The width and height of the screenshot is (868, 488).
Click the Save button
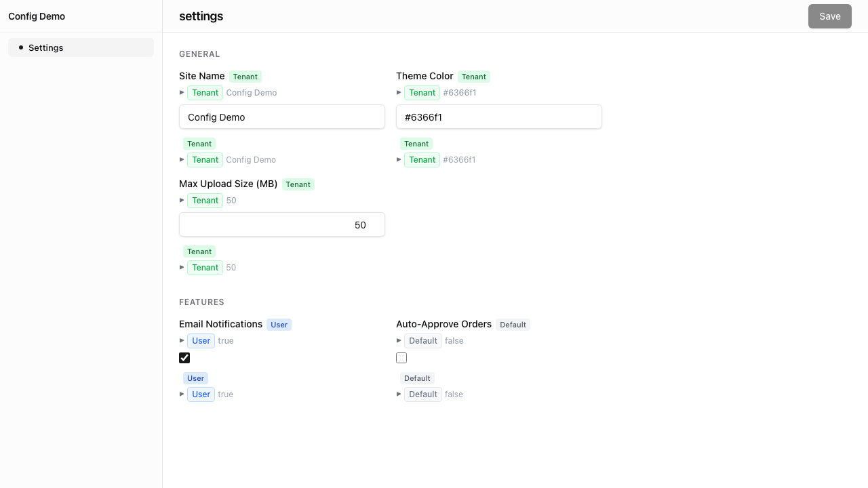point(829,16)
